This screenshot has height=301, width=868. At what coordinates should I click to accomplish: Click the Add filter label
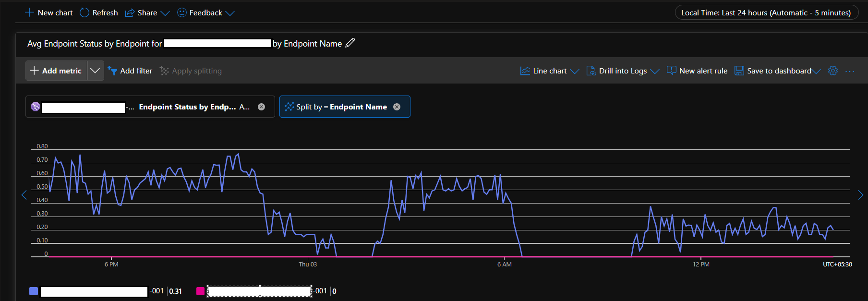coord(136,71)
